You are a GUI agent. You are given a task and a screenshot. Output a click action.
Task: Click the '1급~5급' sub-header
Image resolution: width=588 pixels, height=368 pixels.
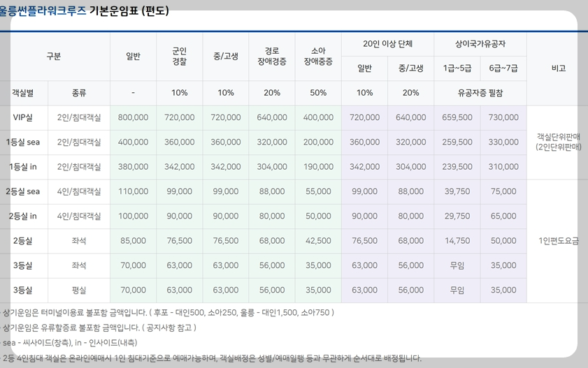[x=457, y=68]
